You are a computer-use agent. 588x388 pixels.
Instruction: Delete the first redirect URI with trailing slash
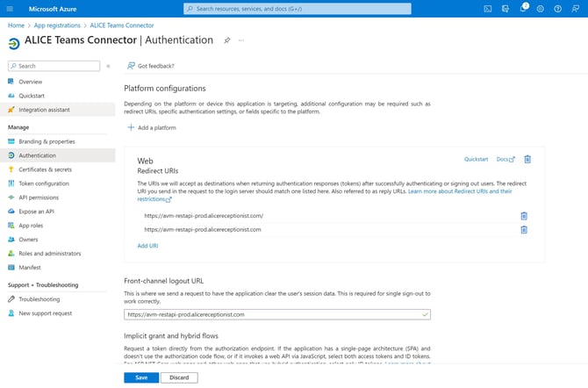coord(524,216)
